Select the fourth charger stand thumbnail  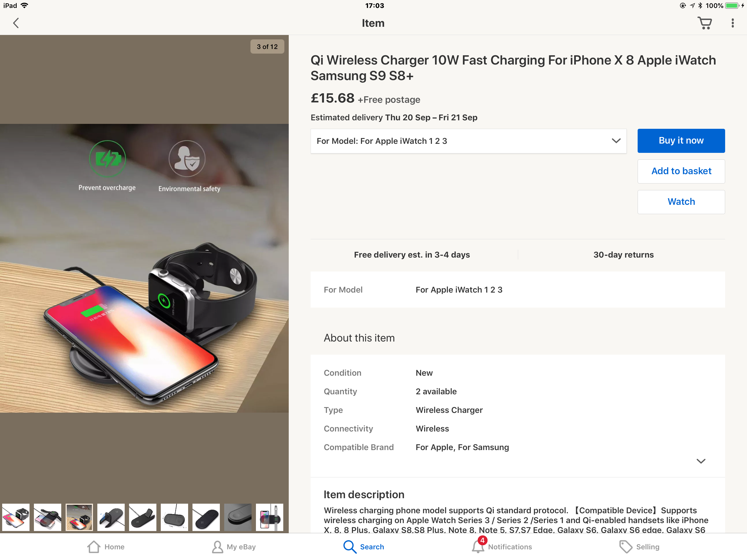click(x=111, y=517)
